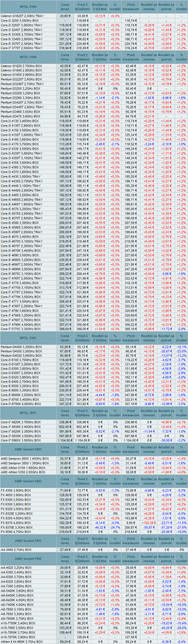The width and height of the screenshot is (188, 644).
Task: Click the INTEL 1150 section header
Action: 28,57
